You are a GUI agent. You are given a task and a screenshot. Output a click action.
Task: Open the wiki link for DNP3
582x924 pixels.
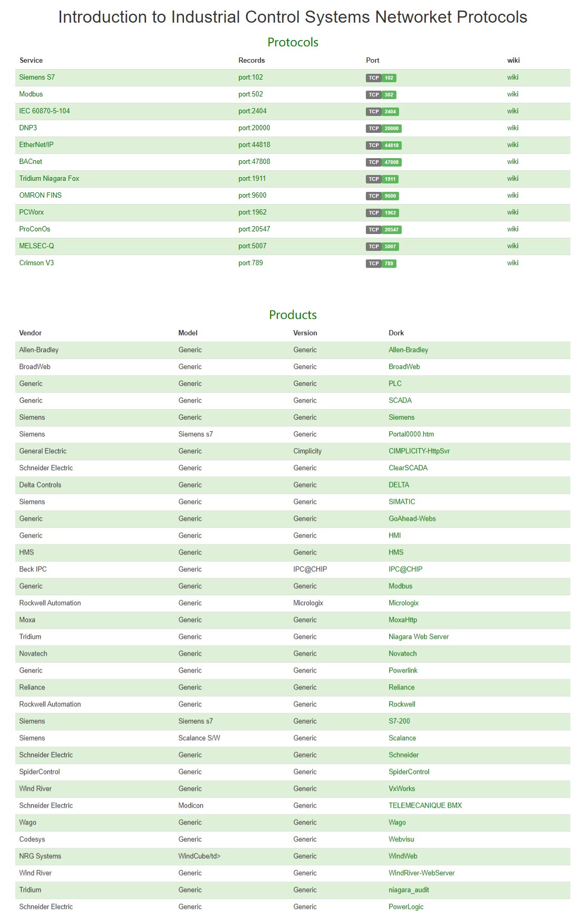coord(513,128)
